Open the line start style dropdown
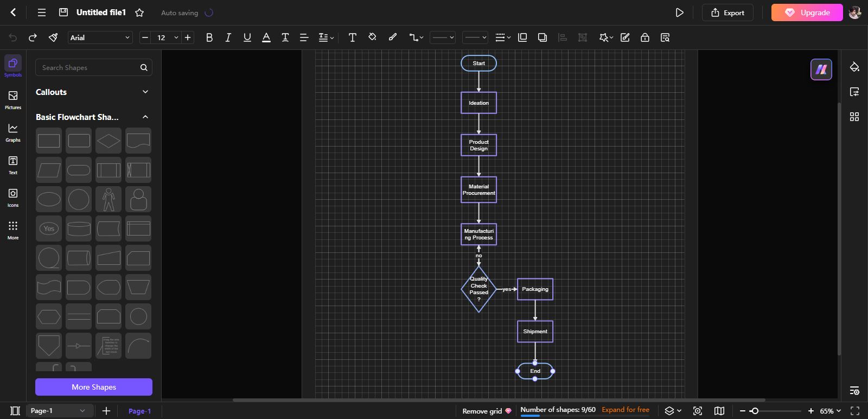Viewport: 868px width, 419px height. (443, 37)
